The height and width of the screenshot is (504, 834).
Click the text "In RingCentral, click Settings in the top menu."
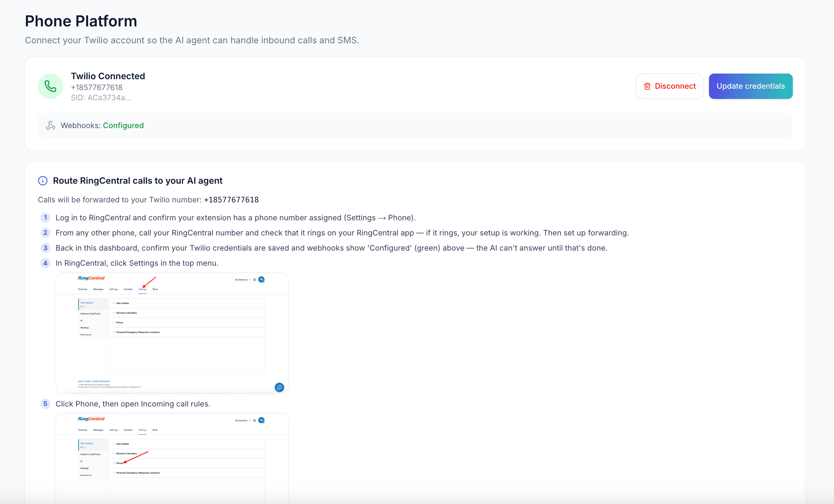point(137,263)
